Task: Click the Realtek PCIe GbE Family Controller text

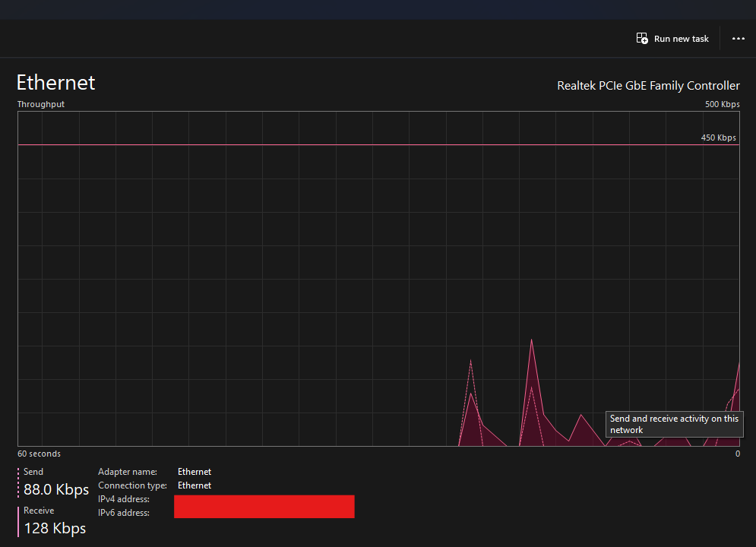Action: [648, 86]
